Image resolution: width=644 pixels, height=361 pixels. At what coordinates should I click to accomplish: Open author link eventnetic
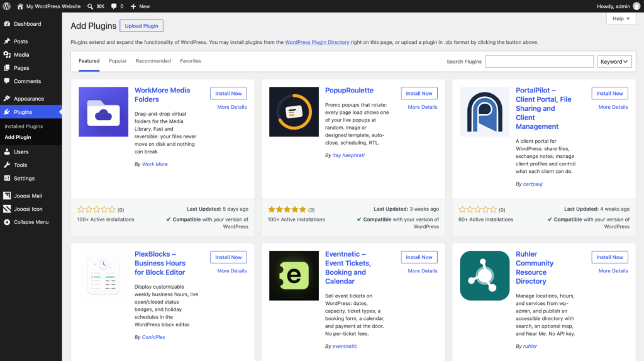click(x=345, y=346)
